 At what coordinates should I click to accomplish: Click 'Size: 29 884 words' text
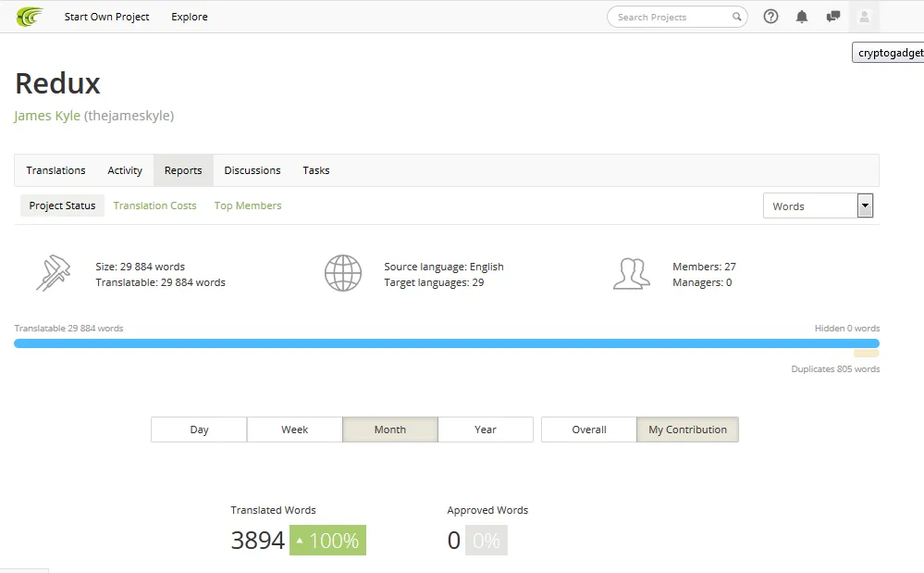141,267
